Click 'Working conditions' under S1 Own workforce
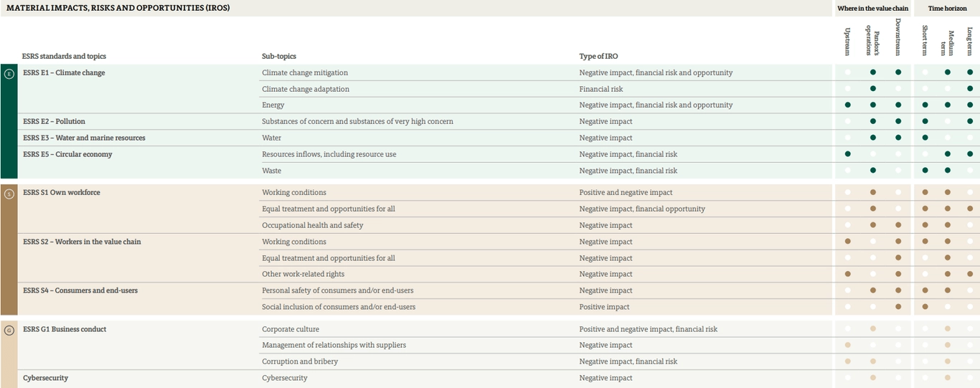The height and width of the screenshot is (388, 980). click(x=294, y=192)
